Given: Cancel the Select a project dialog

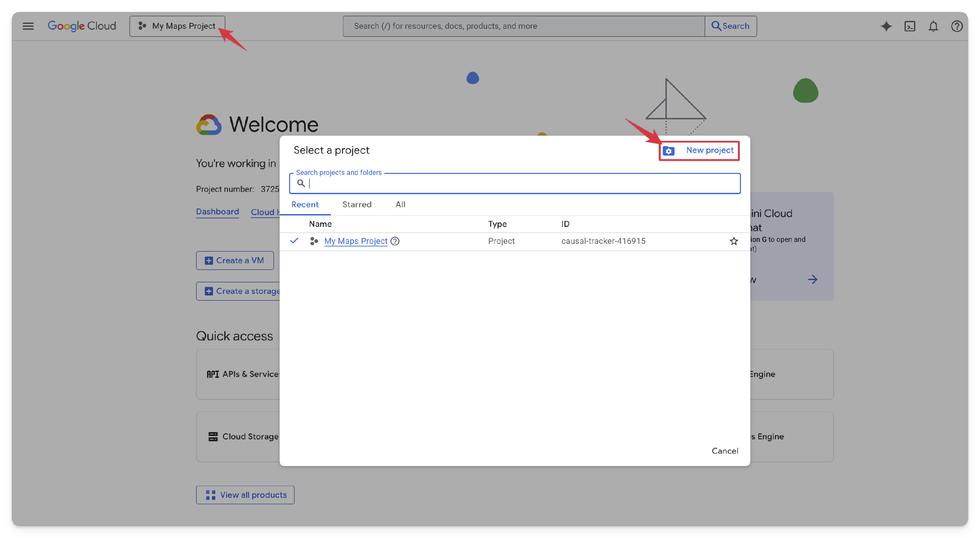Looking at the screenshot, I should pyautogui.click(x=725, y=451).
